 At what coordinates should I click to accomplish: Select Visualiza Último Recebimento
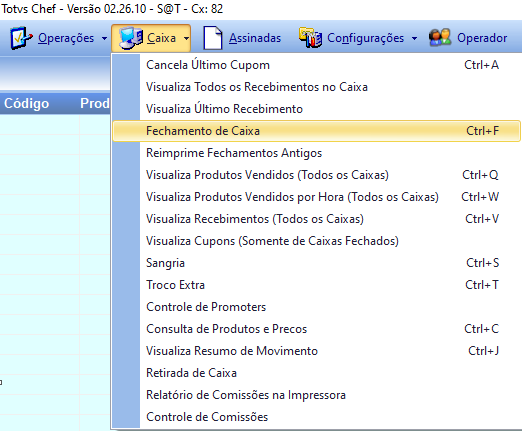[316, 109]
